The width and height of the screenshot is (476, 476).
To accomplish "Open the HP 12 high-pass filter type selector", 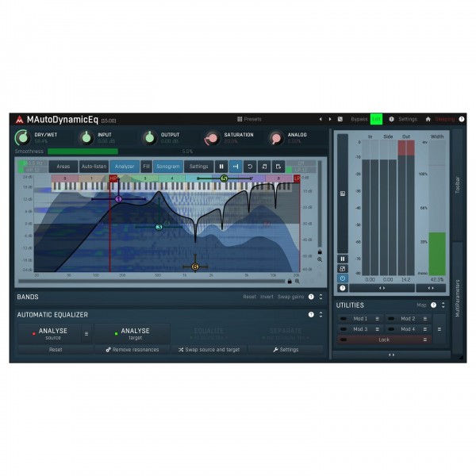I will [33, 170].
